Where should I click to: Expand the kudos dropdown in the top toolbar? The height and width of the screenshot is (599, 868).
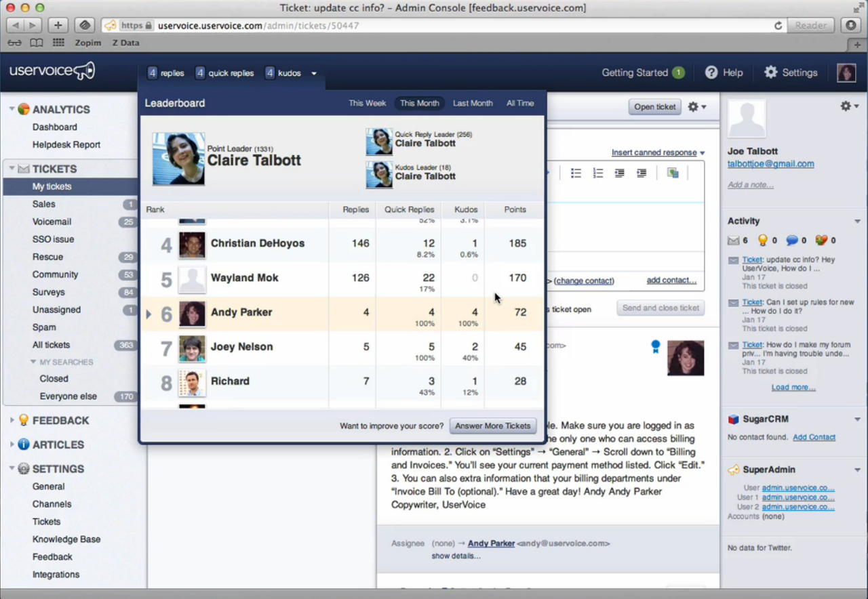(x=313, y=73)
